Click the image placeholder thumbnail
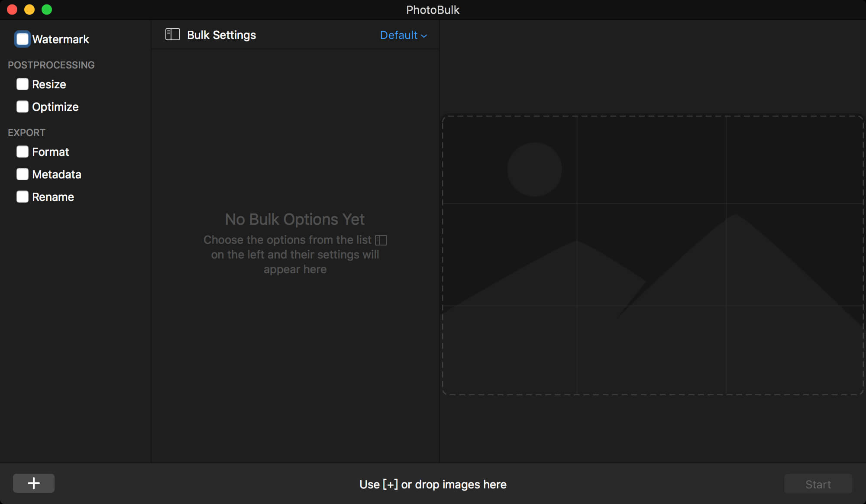 653,255
